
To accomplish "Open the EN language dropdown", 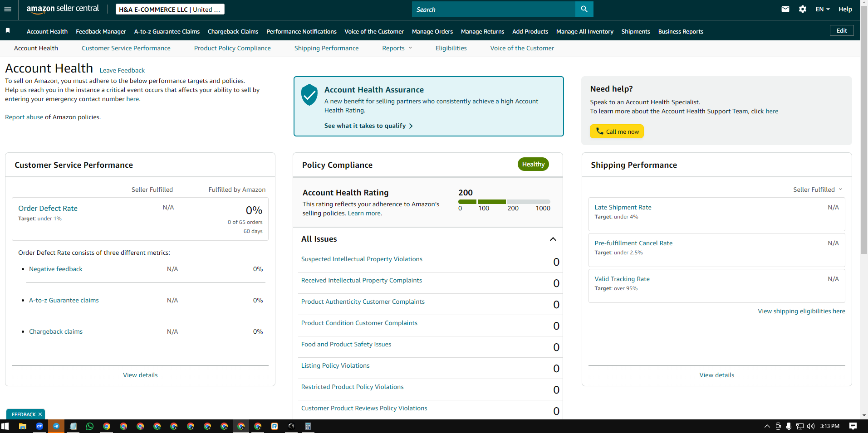I will coord(822,9).
